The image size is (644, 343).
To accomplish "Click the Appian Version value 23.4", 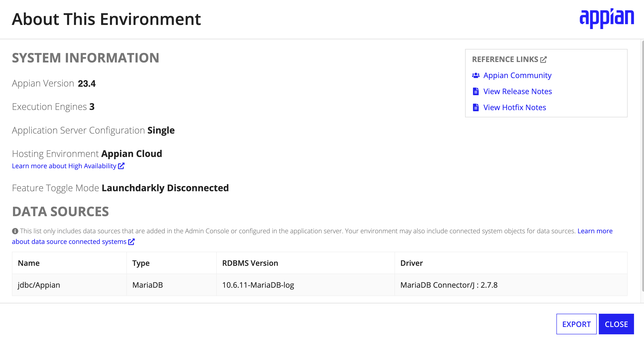I will point(87,83).
